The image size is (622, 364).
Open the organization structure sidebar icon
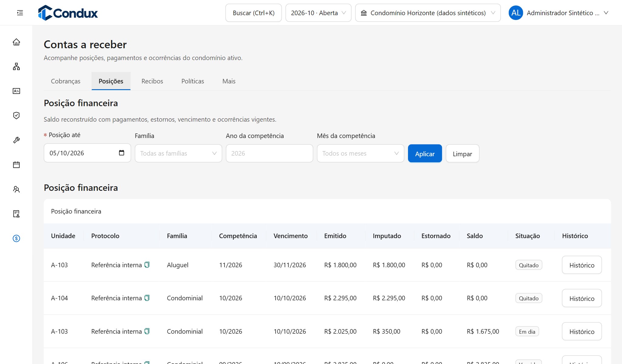coord(16,66)
